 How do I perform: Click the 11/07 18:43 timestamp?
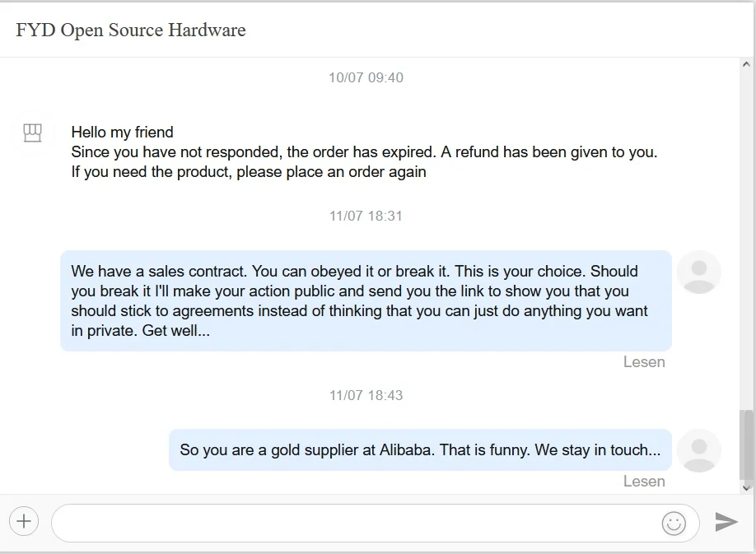(366, 395)
